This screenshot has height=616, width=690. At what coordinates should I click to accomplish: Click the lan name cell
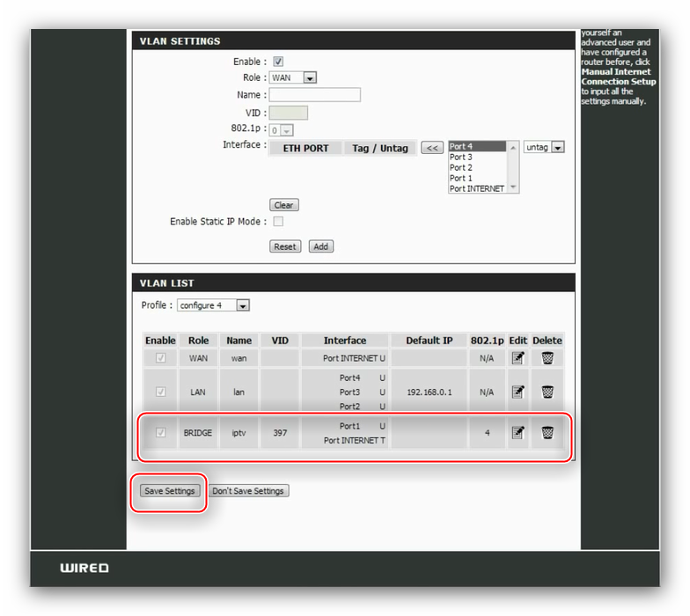[x=239, y=392]
